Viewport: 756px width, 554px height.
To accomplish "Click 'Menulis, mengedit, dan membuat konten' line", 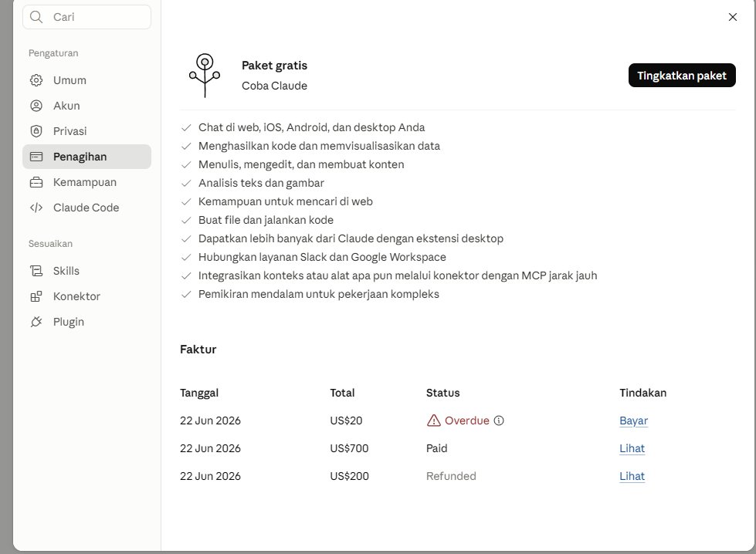I will coord(301,164).
